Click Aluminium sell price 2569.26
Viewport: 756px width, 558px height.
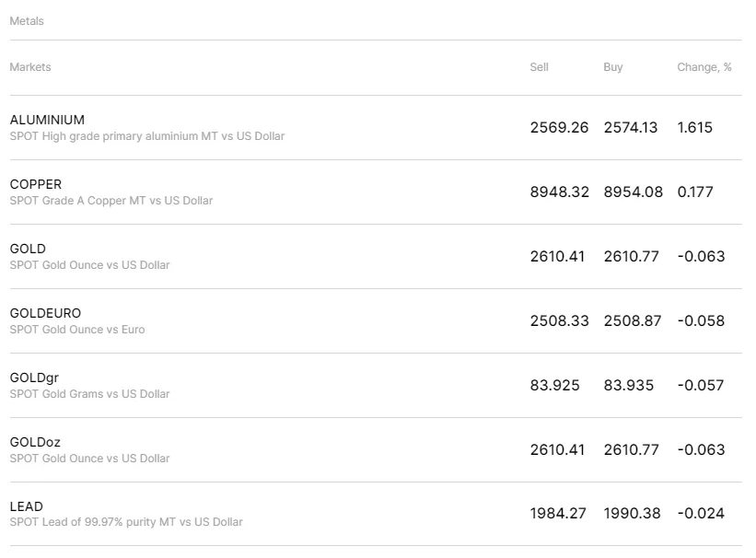click(559, 127)
